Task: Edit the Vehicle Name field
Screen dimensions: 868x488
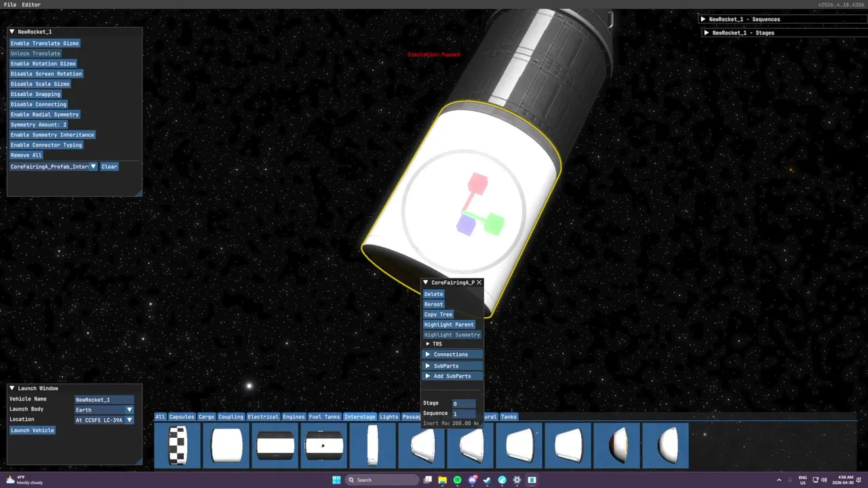Action: 104,400
